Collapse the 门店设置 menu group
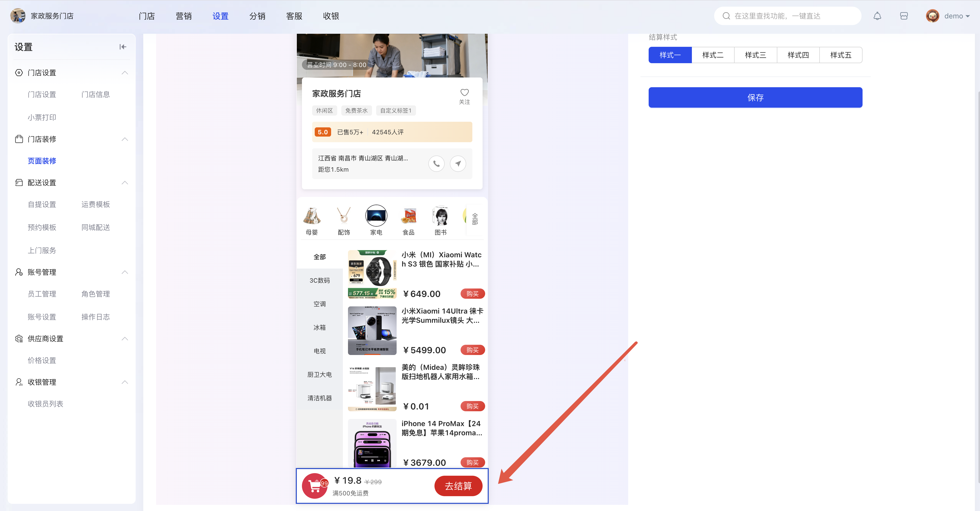Image resolution: width=980 pixels, height=511 pixels. pos(125,73)
